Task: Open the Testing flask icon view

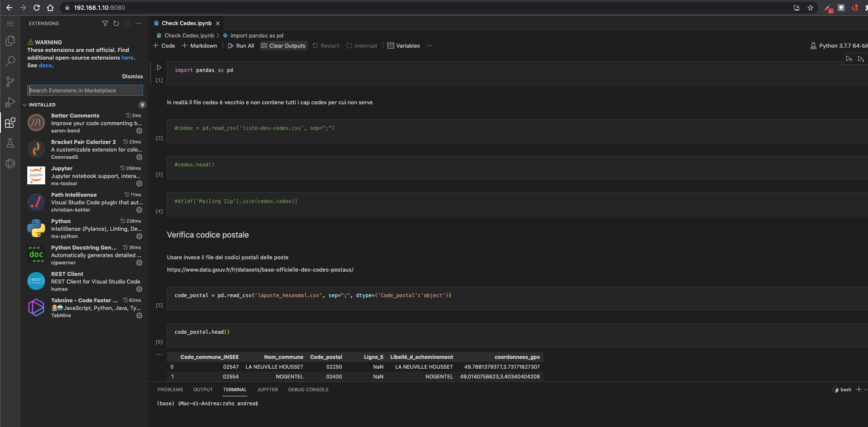Action: tap(10, 143)
